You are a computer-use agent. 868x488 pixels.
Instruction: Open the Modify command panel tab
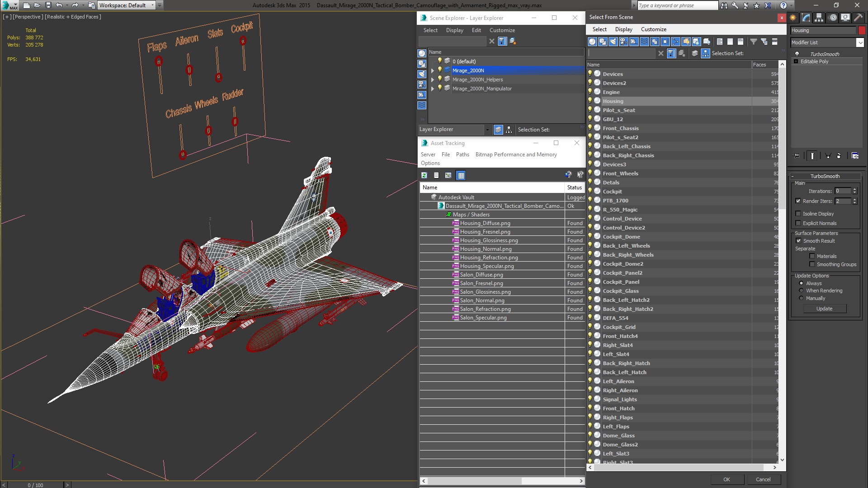(806, 18)
